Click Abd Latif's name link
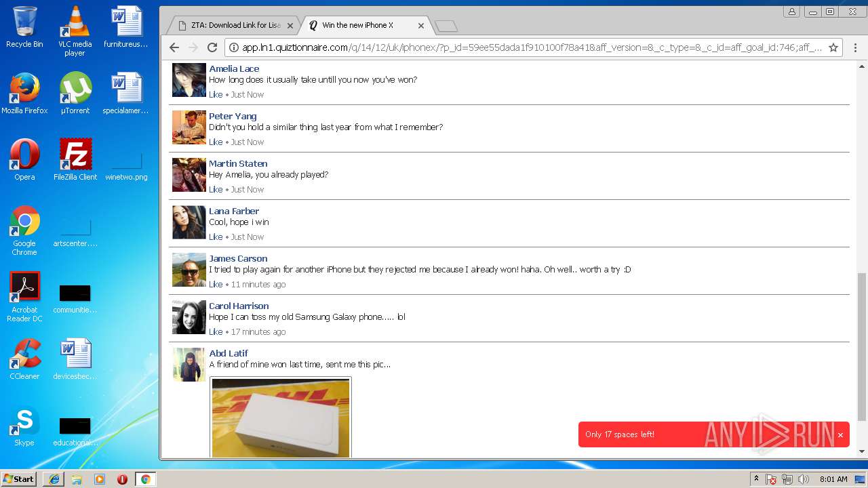 click(x=229, y=353)
